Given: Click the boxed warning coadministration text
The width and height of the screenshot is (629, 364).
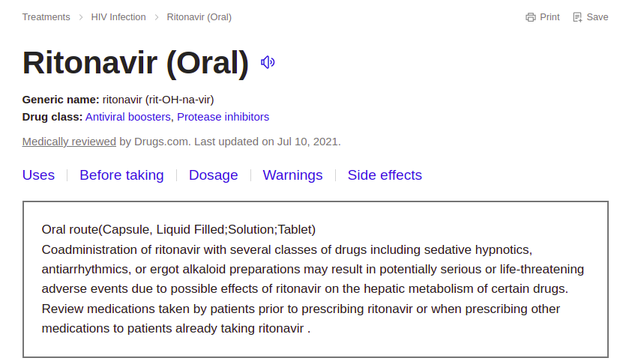Looking at the screenshot, I should [313, 289].
